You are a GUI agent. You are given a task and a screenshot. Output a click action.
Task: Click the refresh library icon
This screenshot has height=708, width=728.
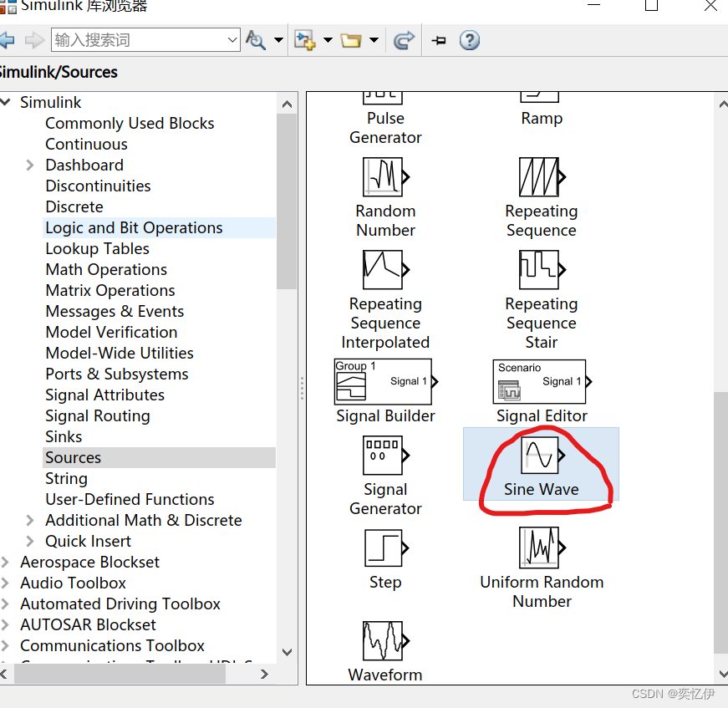pyautogui.click(x=404, y=40)
